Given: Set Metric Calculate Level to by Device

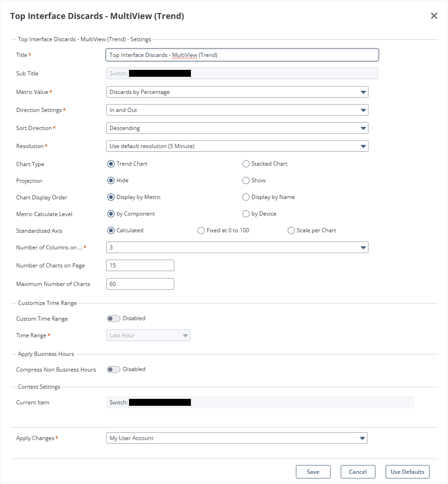Looking at the screenshot, I should tap(246, 214).
